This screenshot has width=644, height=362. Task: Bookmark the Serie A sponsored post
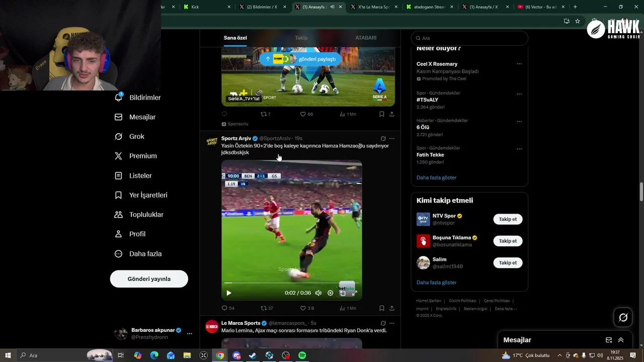(x=381, y=114)
